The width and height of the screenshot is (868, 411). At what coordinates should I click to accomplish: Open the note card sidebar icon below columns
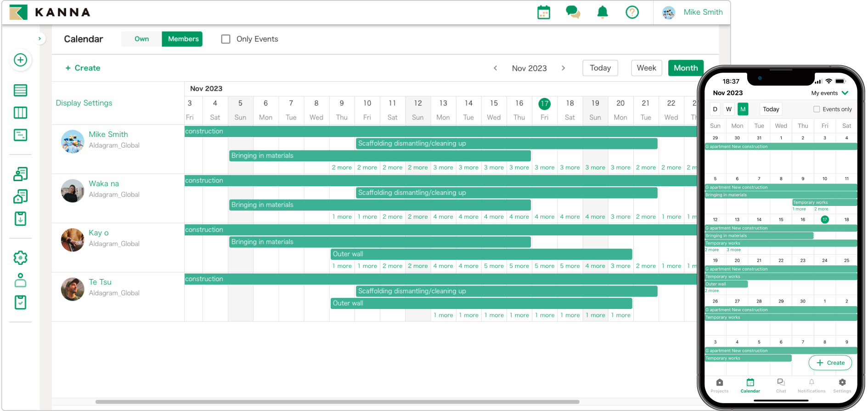click(20, 135)
